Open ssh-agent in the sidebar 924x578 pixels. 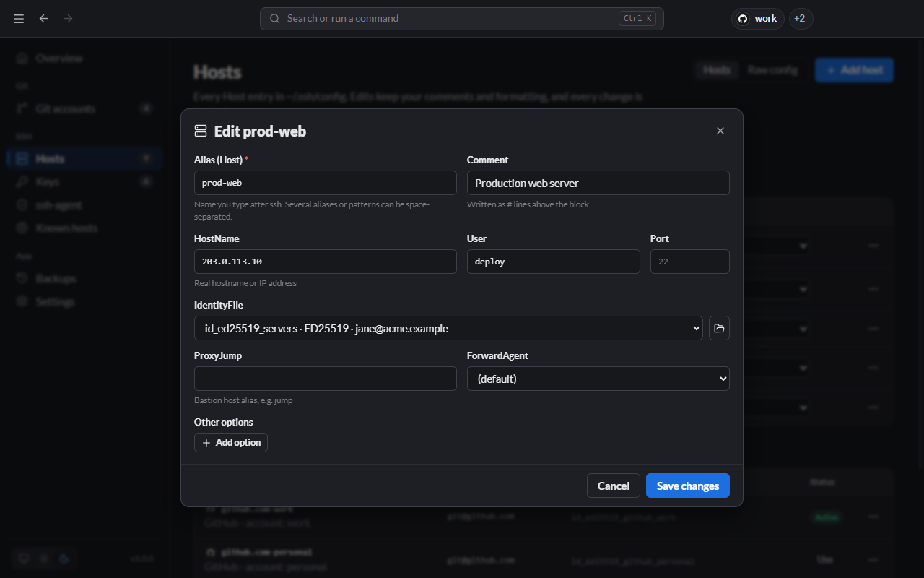pos(84,204)
